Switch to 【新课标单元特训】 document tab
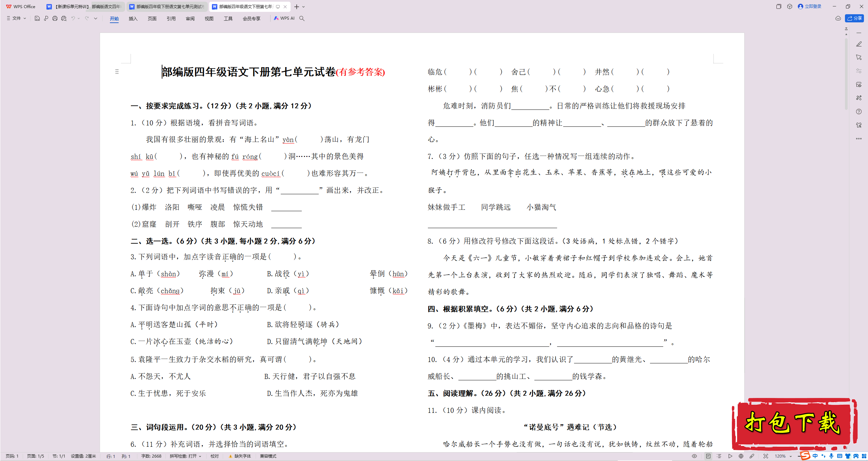Screen dimensions: 868x461 (84, 7)
